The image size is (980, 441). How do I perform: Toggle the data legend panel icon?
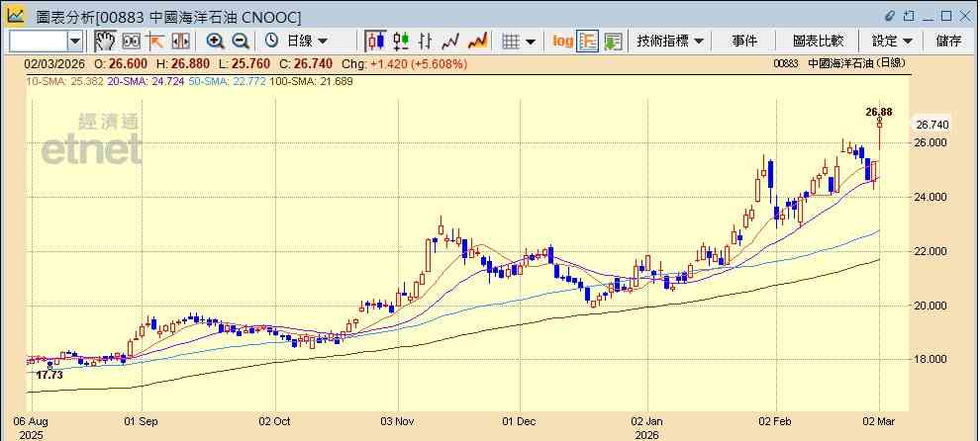587,42
